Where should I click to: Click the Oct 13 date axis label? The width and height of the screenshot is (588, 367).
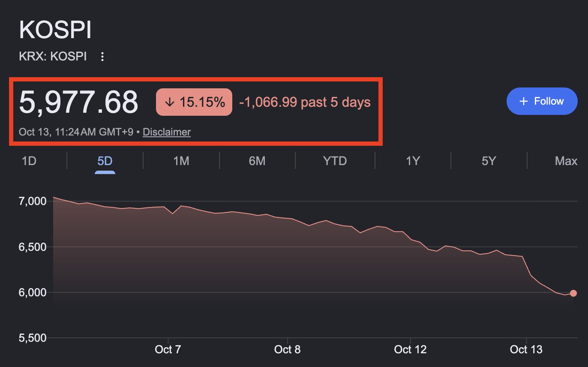(526, 349)
